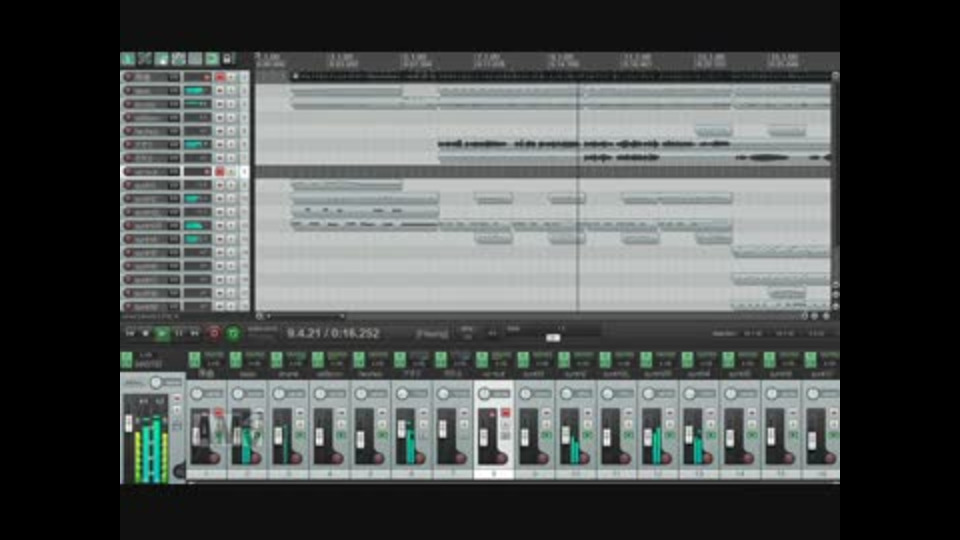Image resolution: width=960 pixels, height=540 pixels.
Task: Unmute track 1 in the track panel
Action: pos(220,77)
